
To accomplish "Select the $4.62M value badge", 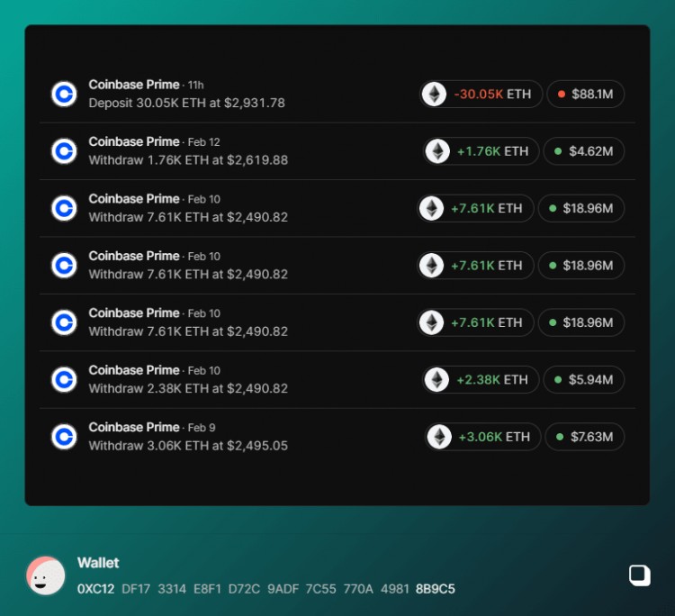I will pos(583,151).
